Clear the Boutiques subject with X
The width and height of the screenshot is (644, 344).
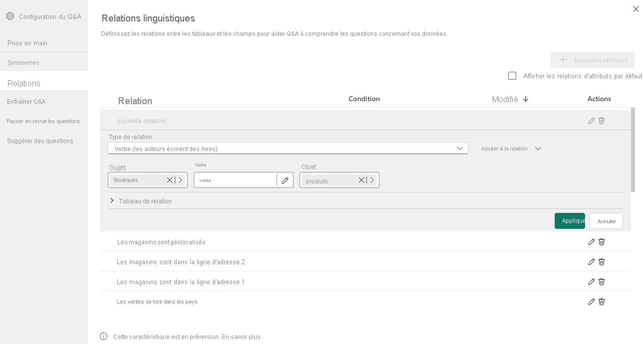point(170,180)
